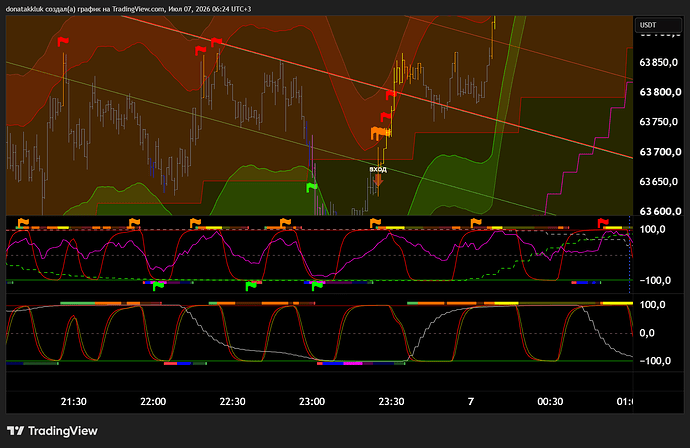This screenshot has width=690, height=448.
Task: Click the 63 700,0 price axis label
Action: click(660, 152)
